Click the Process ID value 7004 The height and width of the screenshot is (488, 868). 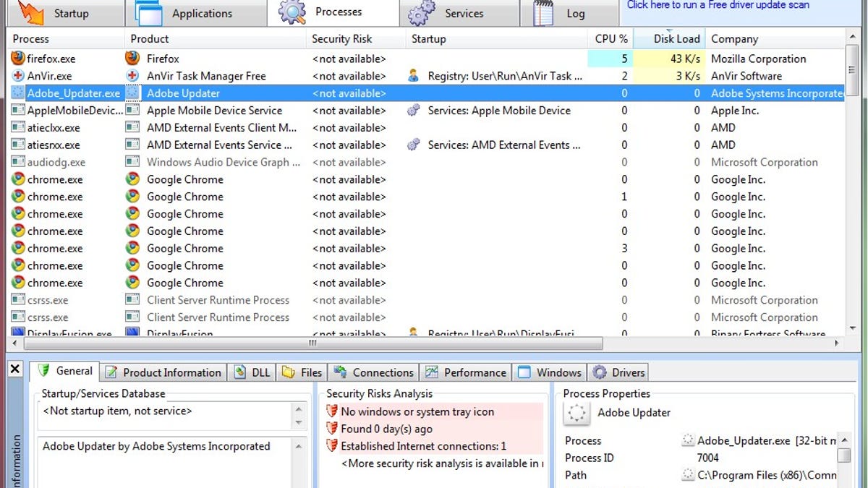pyautogui.click(x=707, y=458)
